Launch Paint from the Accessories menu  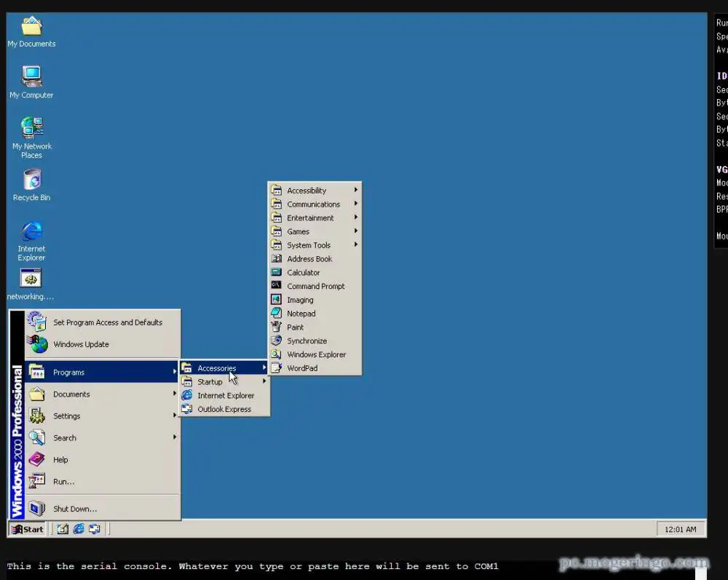[295, 327]
